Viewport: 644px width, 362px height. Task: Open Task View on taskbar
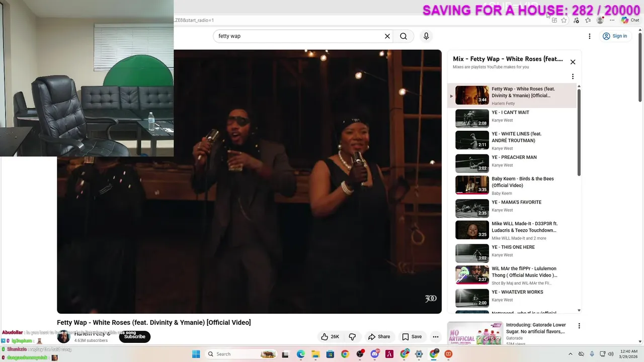(x=285, y=354)
